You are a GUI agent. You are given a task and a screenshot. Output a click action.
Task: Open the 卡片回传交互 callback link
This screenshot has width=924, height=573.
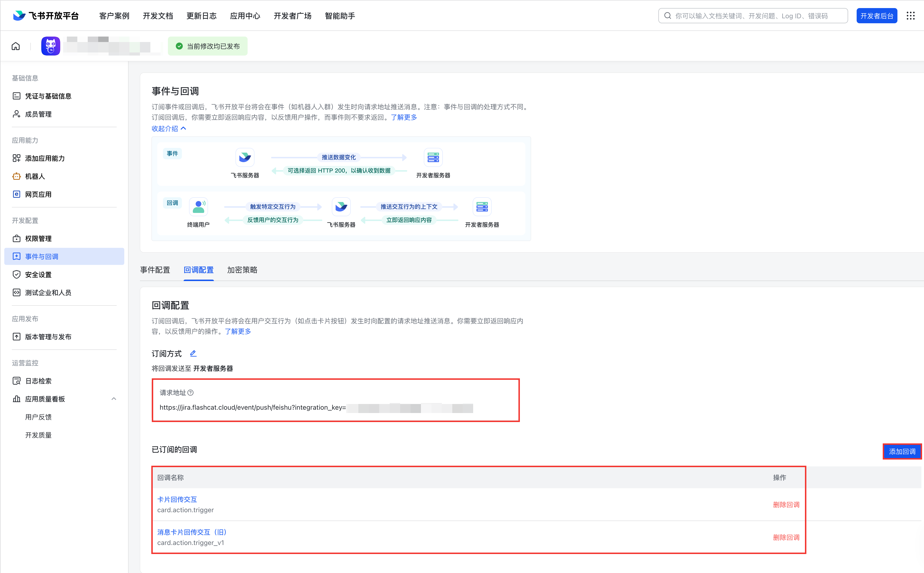[177, 499]
